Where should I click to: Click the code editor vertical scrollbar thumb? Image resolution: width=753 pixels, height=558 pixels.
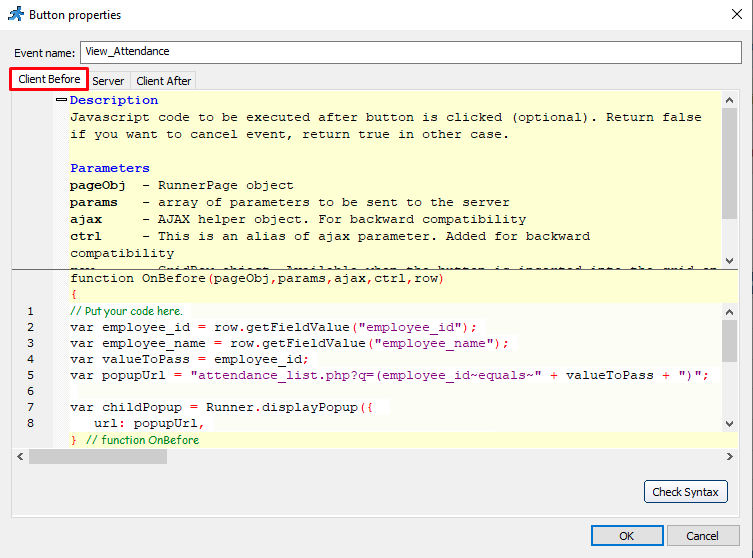point(729,340)
